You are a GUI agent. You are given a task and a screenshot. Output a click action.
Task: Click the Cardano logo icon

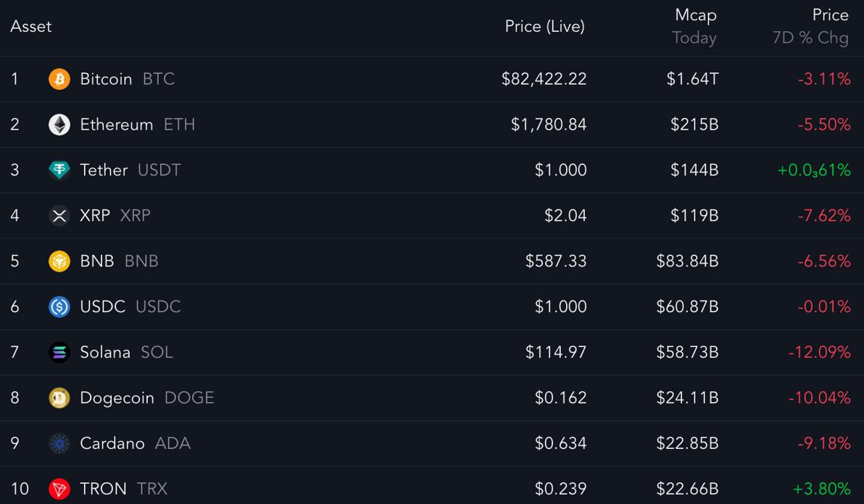tap(59, 444)
